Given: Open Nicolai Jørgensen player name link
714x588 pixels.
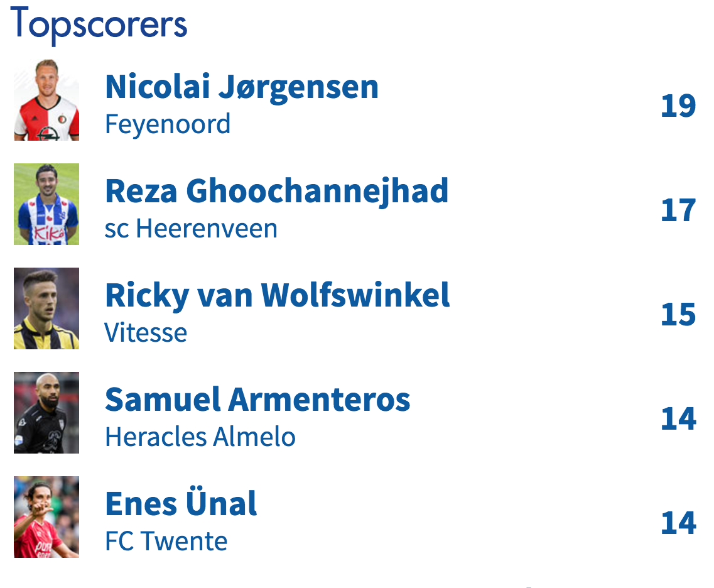Looking at the screenshot, I should coord(242,87).
